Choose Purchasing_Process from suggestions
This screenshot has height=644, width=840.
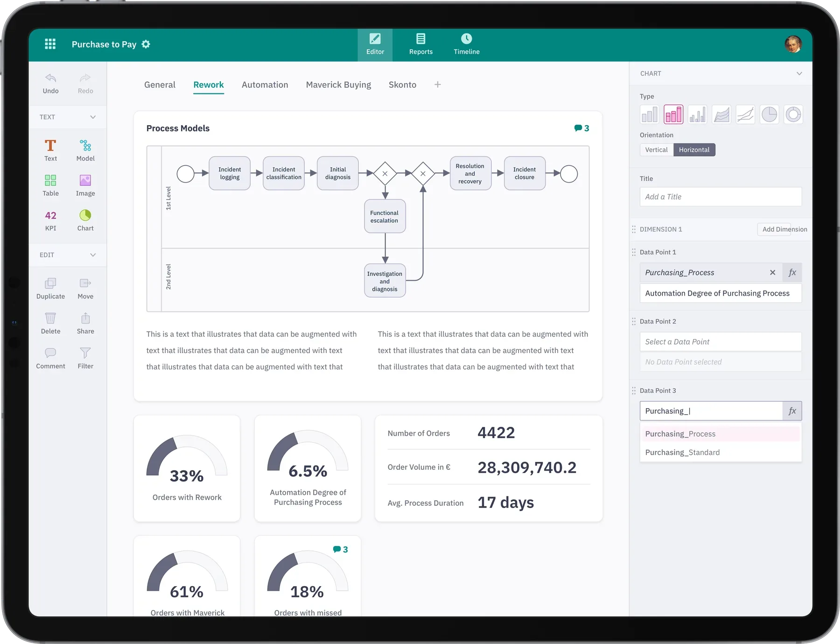coord(721,434)
